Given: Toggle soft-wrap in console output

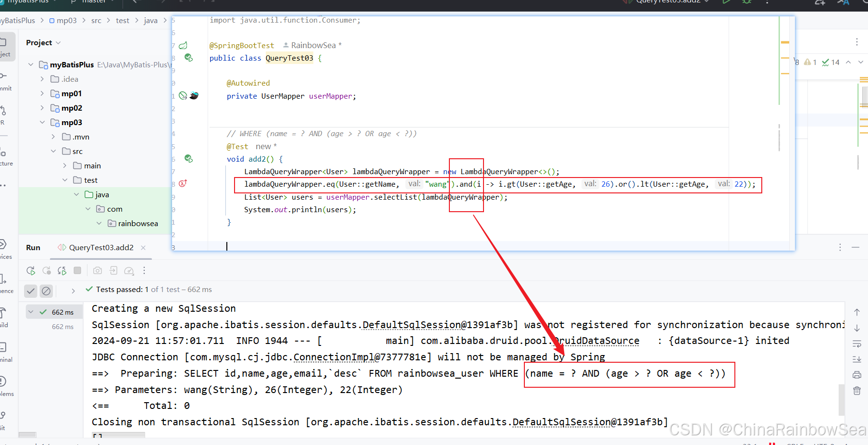Looking at the screenshot, I should coord(857,343).
